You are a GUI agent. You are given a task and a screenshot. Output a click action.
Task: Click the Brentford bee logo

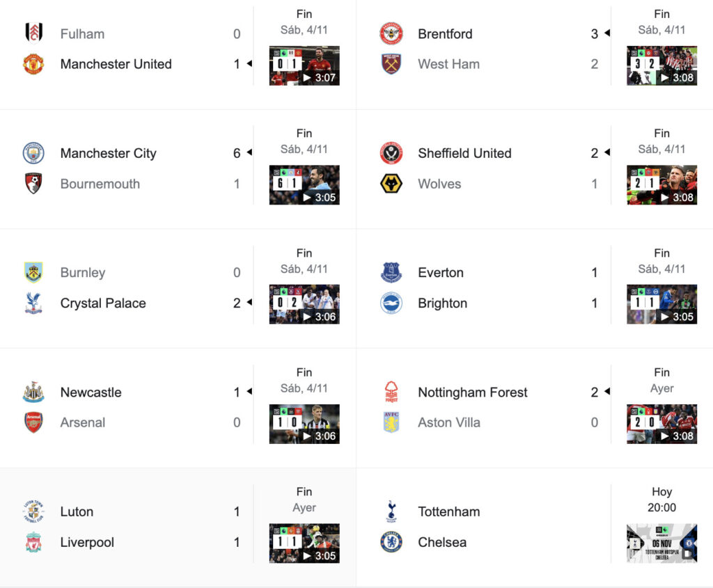[391, 33]
